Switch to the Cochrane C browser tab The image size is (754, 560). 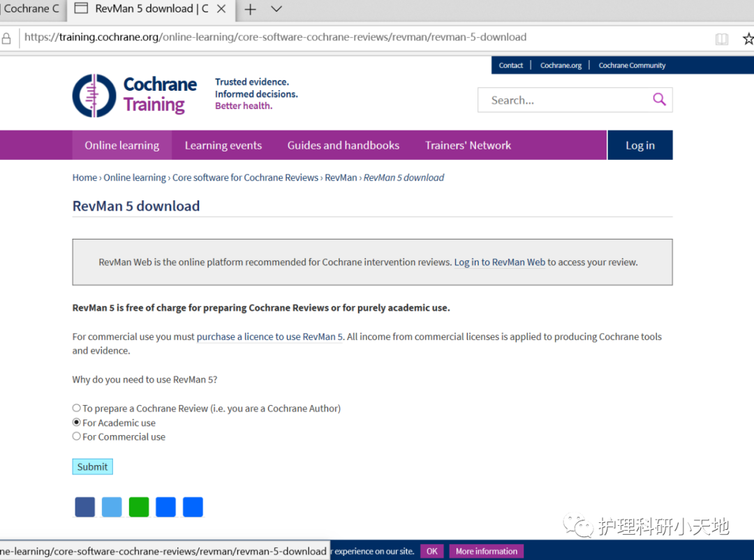(x=31, y=10)
